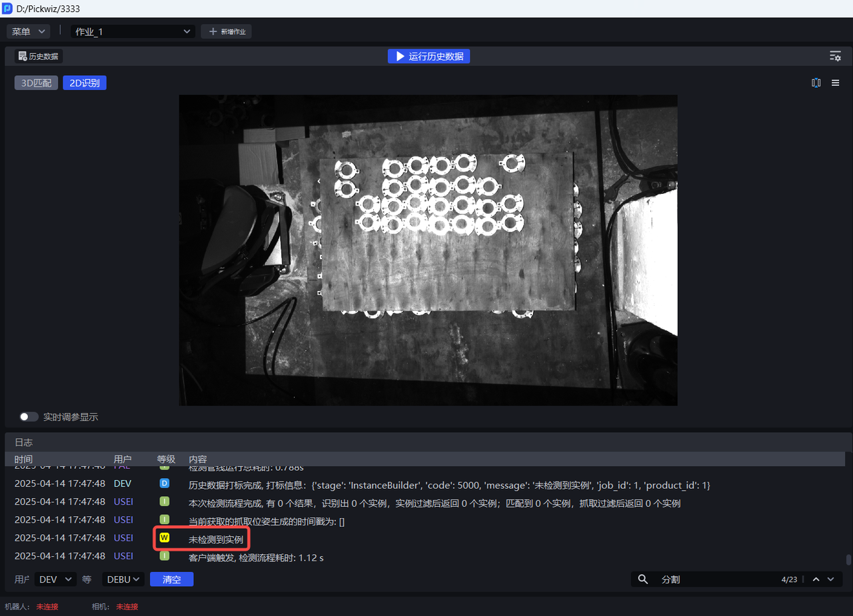Click the blue D debug level icon
This screenshot has height=616, width=853.
coord(164,483)
